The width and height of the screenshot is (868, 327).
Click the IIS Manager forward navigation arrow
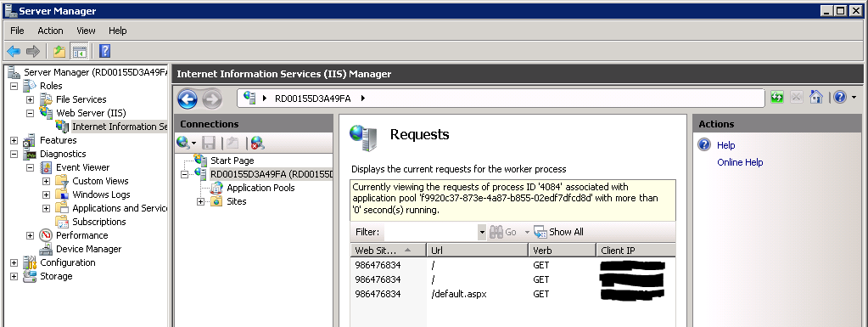(x=212, y=99)
